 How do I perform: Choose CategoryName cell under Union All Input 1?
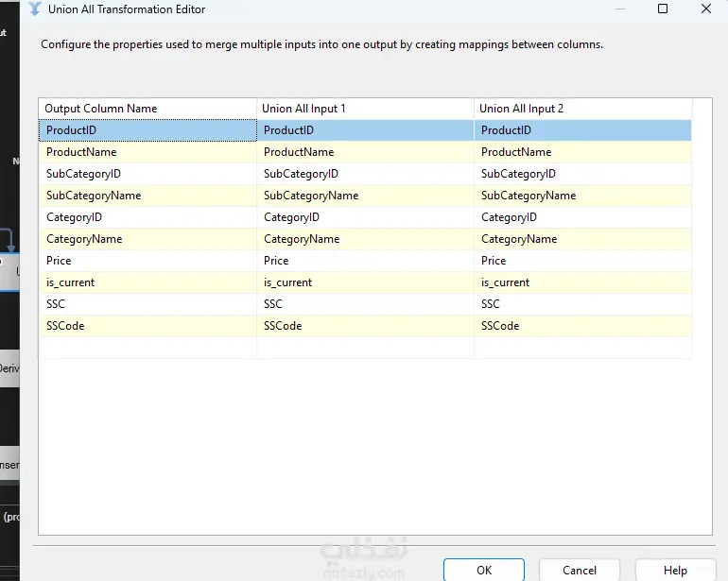[365, 239]
